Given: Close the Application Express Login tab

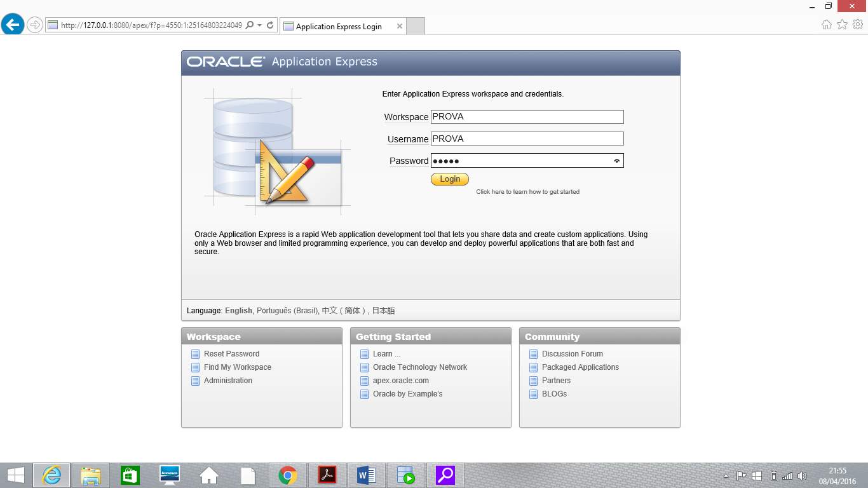Looking at the screenshot, I should (400, 27).
